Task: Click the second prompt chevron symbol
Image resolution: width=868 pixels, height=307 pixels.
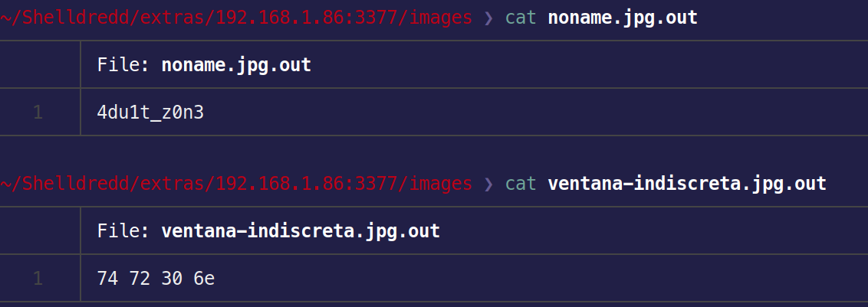Action: coord(489,184)
